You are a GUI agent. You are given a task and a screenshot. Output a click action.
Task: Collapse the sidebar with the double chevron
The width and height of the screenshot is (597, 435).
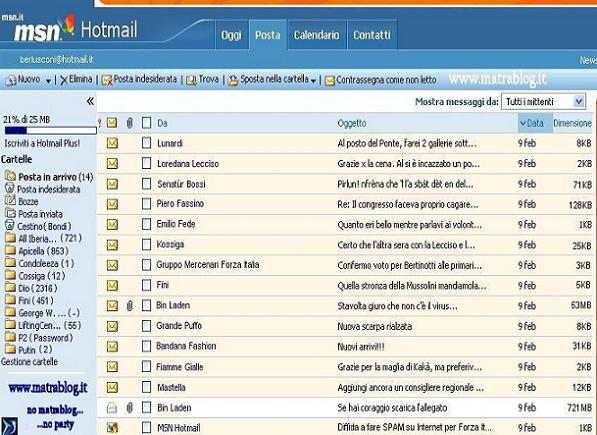coord(90,101)
